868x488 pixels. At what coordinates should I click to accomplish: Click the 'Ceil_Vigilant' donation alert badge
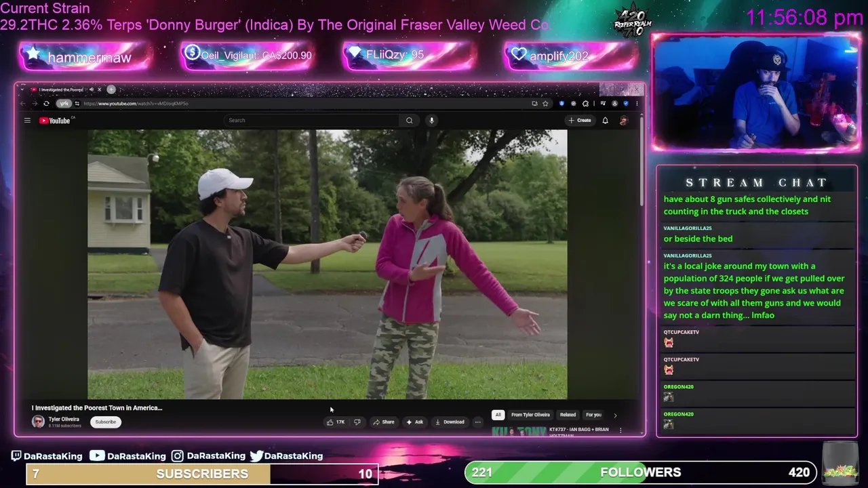248,56
